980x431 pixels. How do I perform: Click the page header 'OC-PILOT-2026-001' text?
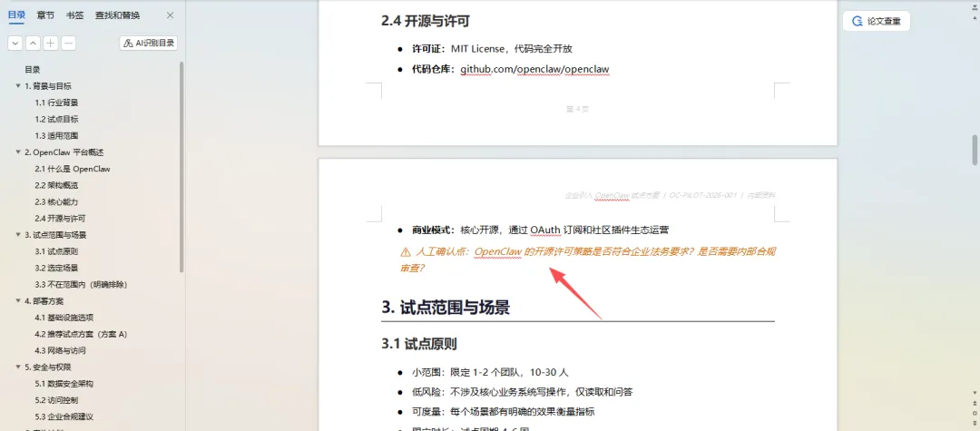(x=703, y=195)
